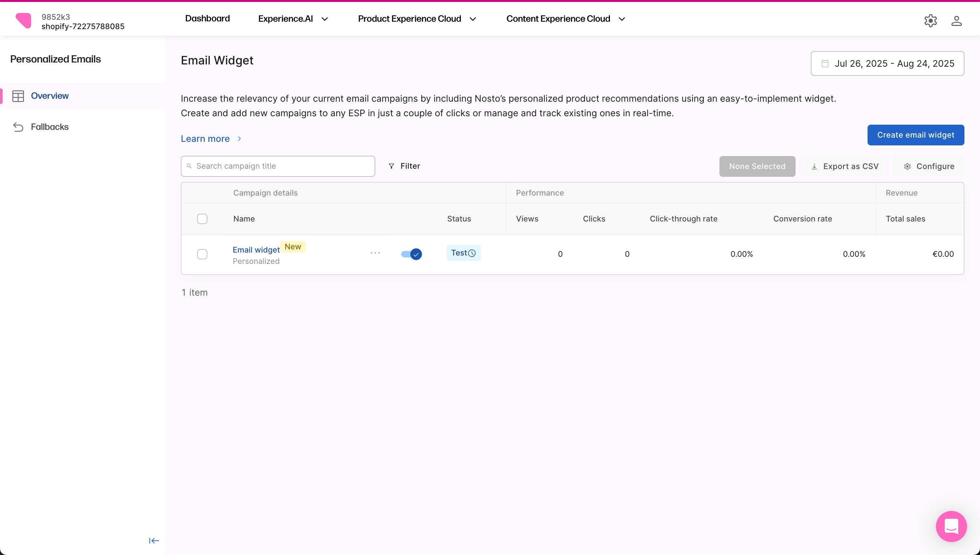Open the pink chat support bubble

tap(951, 526)
